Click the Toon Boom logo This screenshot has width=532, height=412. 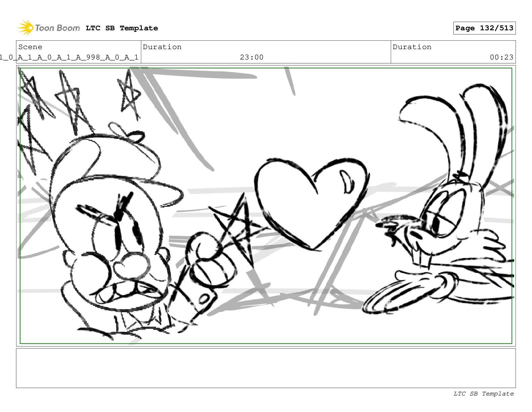49,28
